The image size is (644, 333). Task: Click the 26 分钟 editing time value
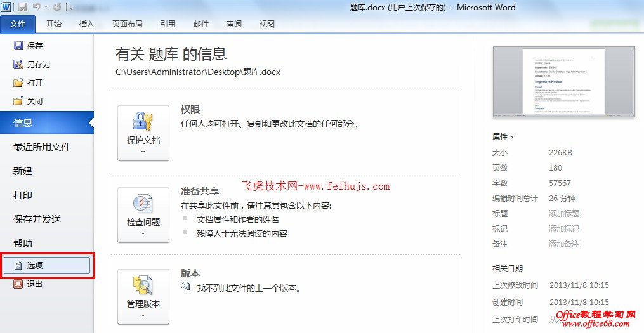562,199
